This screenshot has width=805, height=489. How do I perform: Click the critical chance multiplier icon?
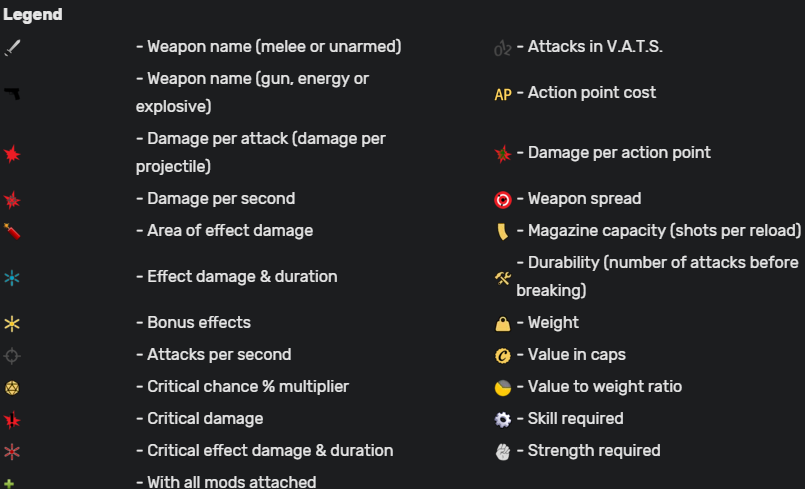coord(12,387)
